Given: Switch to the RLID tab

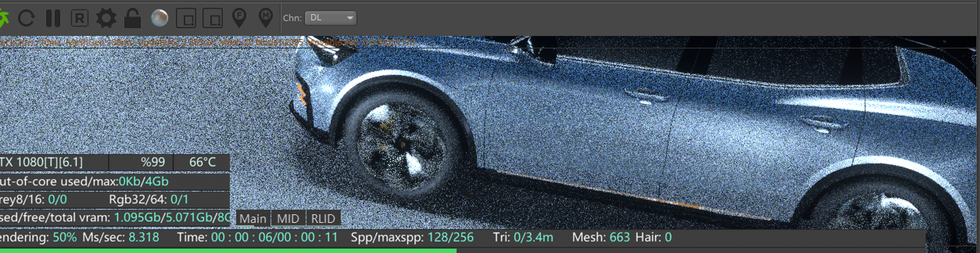Looking at the screenshot, I should pos(323,218).
